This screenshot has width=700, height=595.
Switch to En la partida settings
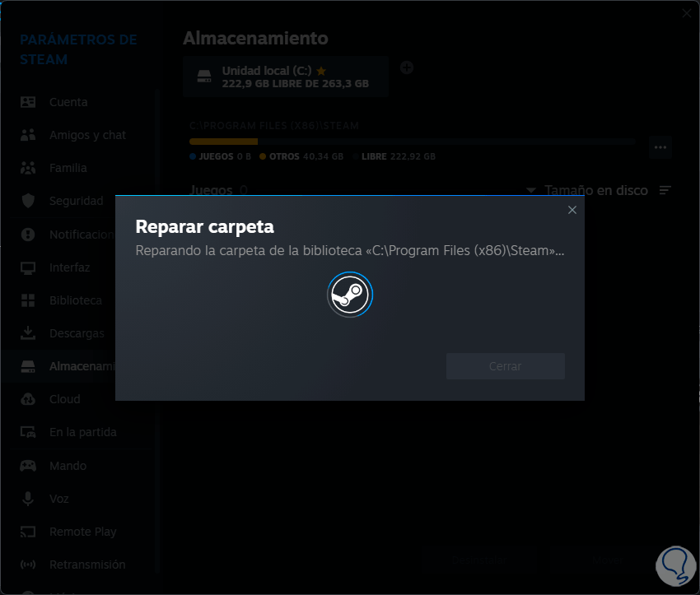[82, 432]
